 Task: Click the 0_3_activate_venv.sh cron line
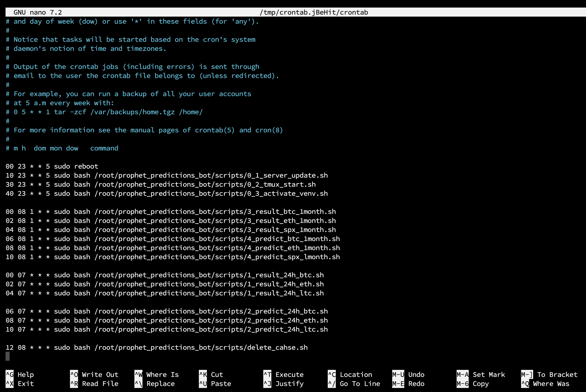click(167, 193)
